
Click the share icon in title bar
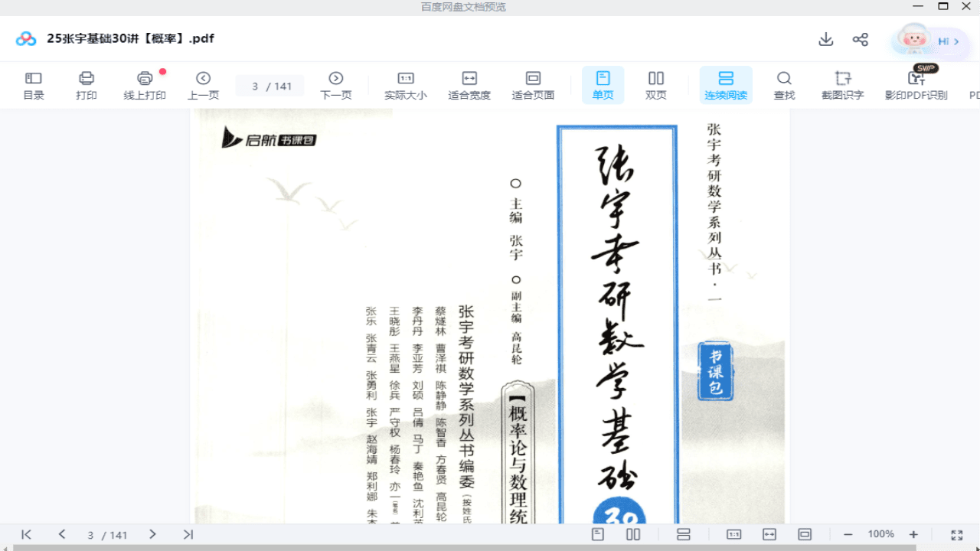(861, 39)
